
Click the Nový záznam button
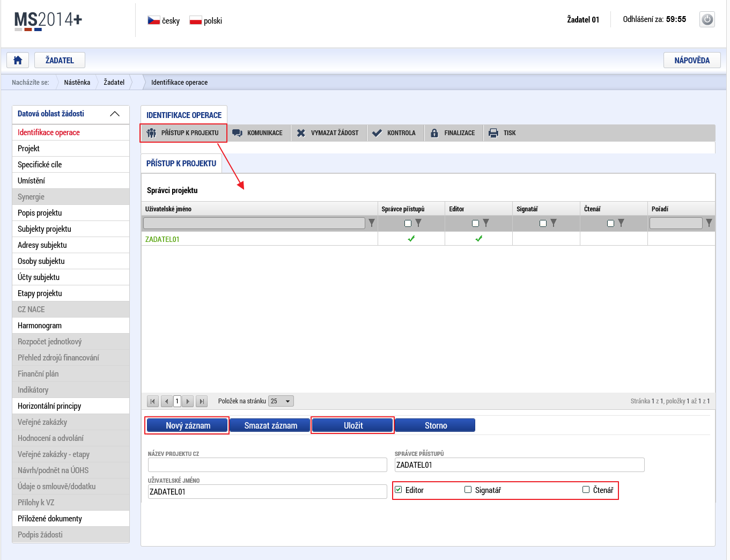click(x=188, y=425)
